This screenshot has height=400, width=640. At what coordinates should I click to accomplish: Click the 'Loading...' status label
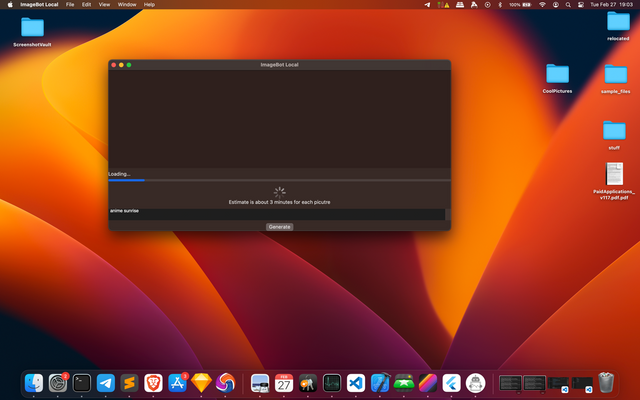[119, 174]
